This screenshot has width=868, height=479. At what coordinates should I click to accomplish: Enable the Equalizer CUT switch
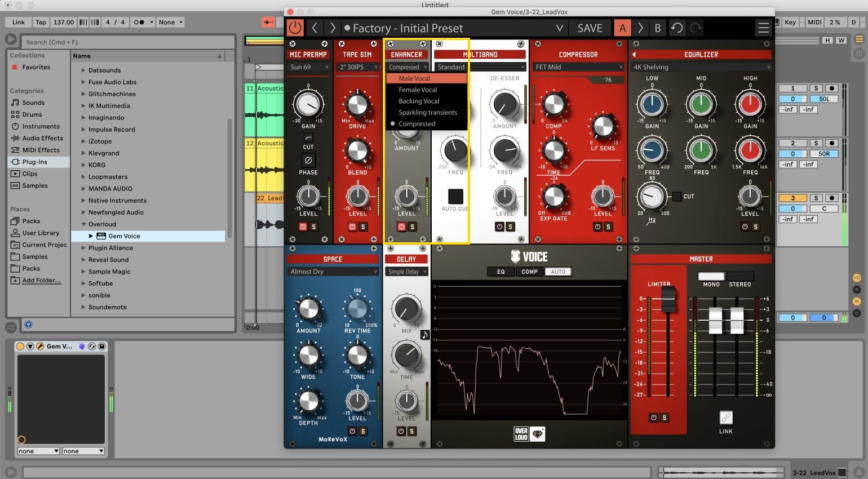(x=676, y=197)
